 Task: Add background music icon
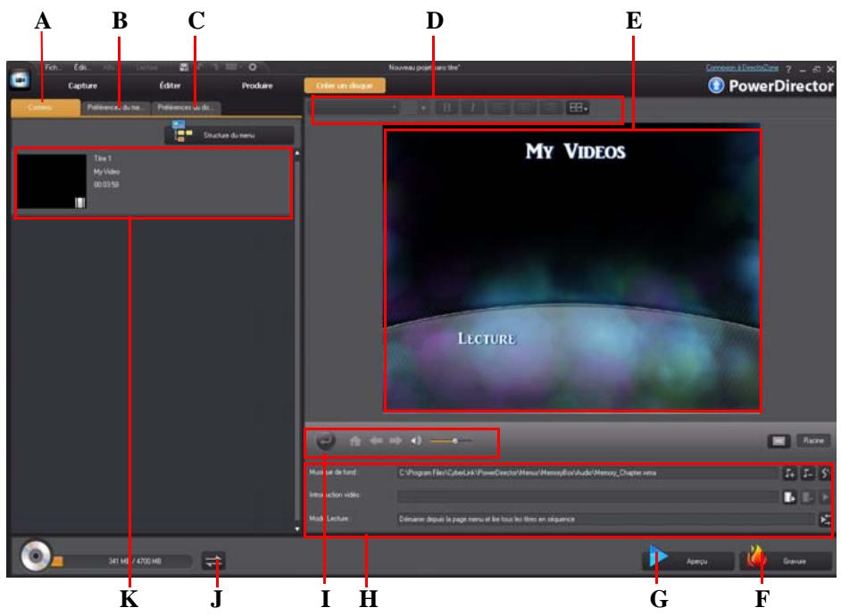789,473
